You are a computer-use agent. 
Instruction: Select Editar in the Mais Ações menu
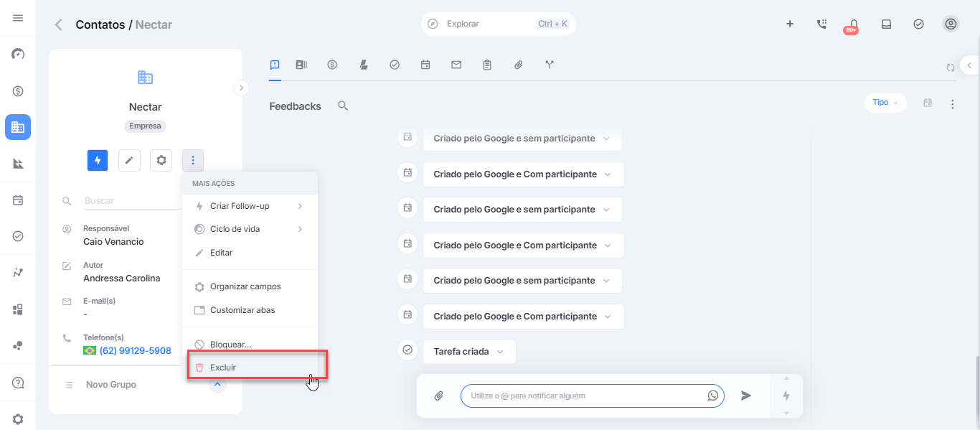pyautogui.click(x=250, y=253)
